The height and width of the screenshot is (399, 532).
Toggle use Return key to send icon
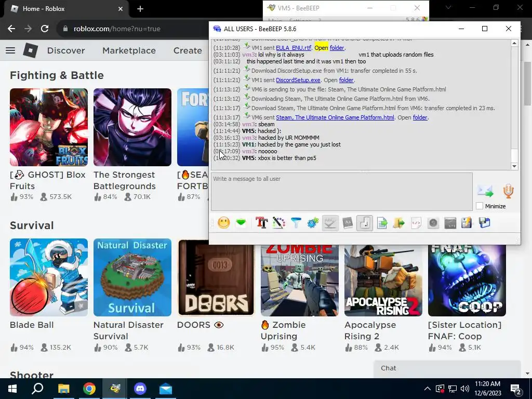365,223
